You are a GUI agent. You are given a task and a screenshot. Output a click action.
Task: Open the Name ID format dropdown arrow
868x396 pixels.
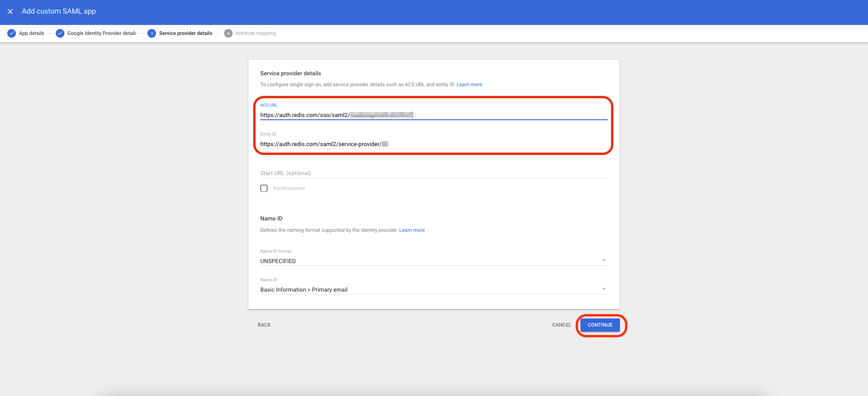pos(604,260)
